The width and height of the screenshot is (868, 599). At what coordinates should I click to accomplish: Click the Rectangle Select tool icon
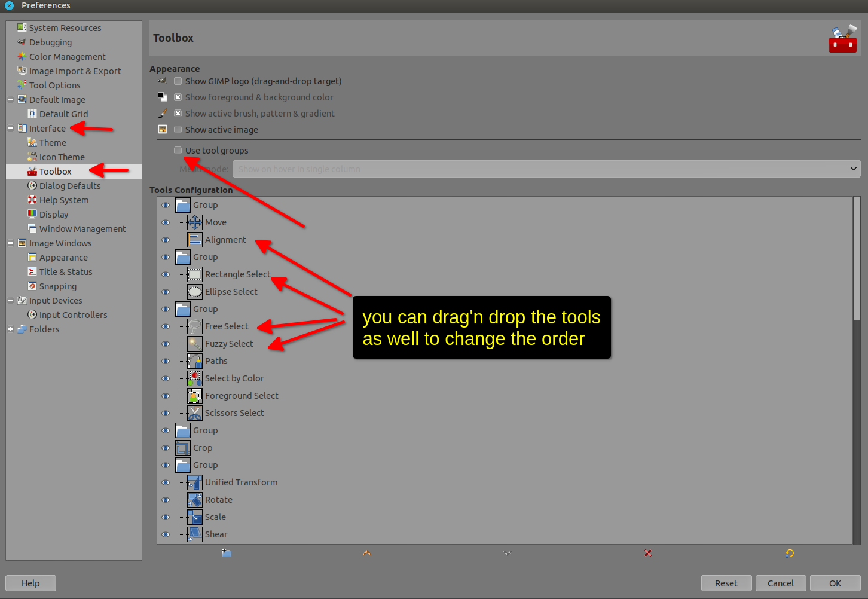tap(195, 274)
